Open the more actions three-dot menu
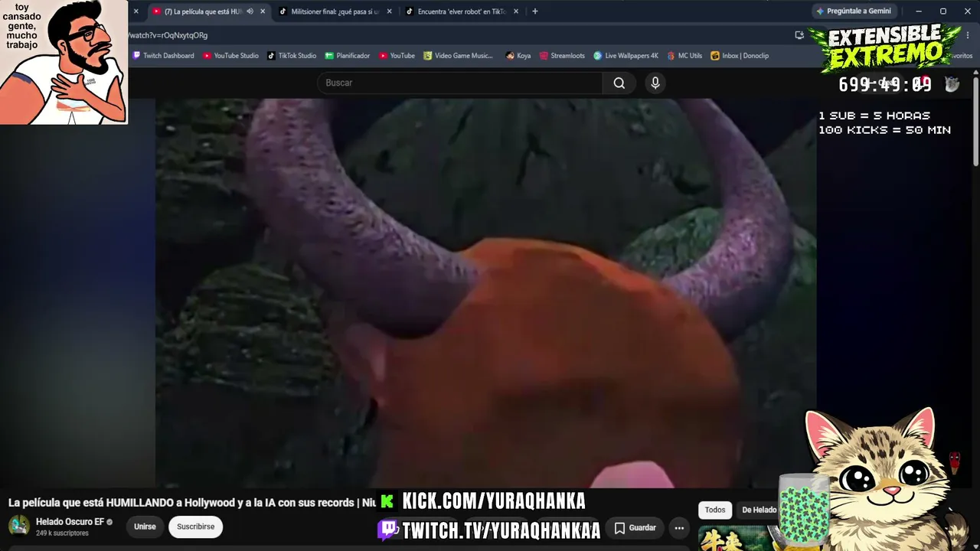Screen dimensions: 980x551 pos(679,528)
